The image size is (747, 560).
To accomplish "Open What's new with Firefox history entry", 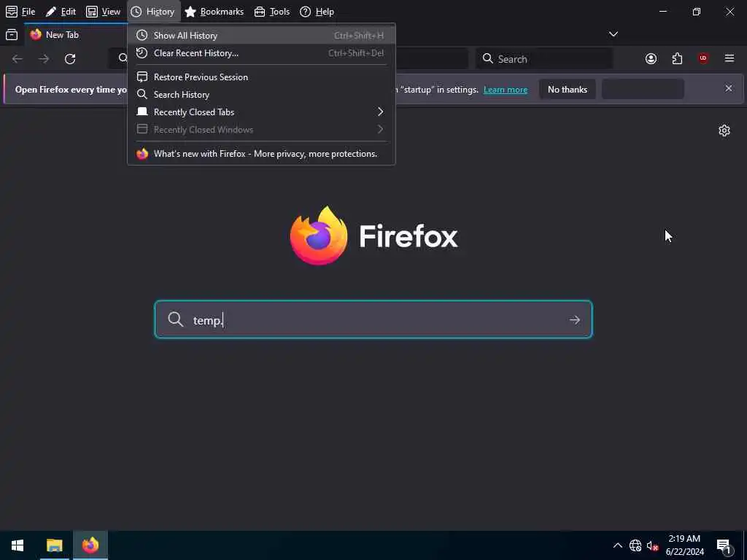I will point(261,153).
